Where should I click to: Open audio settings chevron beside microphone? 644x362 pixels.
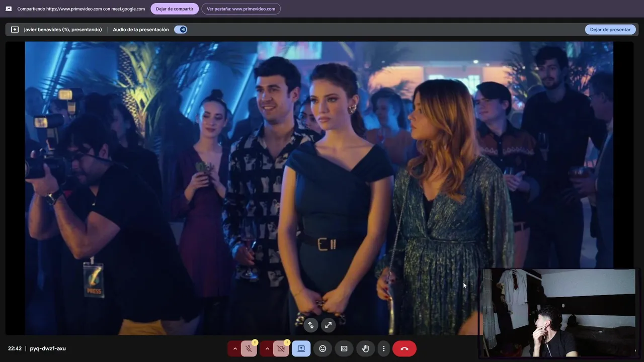point(234,348)
